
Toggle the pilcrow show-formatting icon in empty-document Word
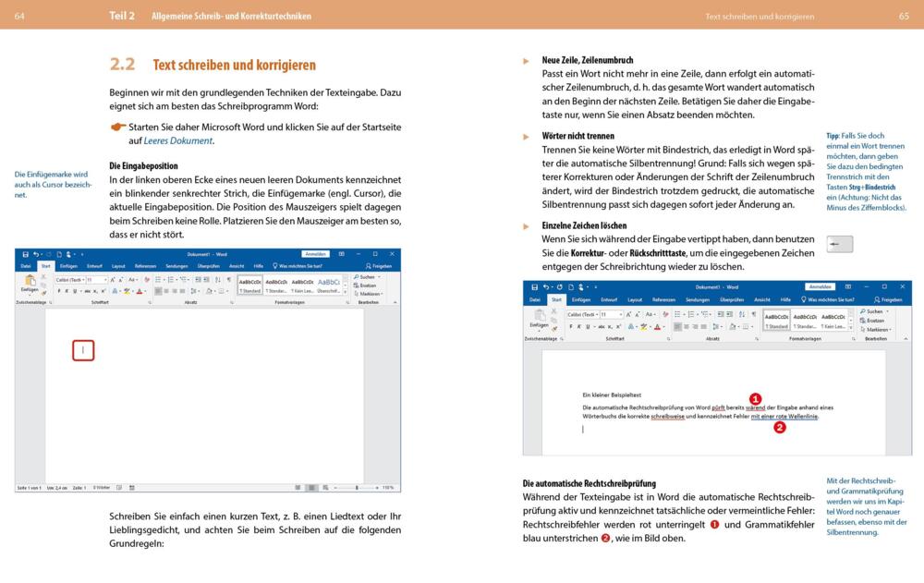pyautogui.click(x=229, y=279)
